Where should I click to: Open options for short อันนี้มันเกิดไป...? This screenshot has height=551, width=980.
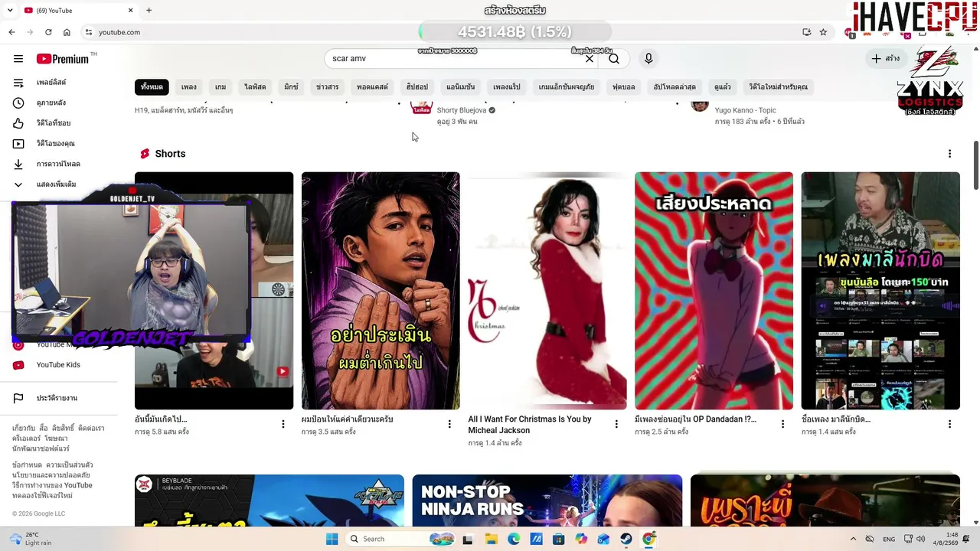(x=283, y=424)
